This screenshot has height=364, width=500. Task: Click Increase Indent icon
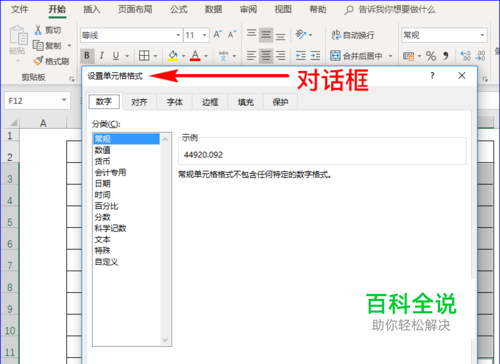(315, 56)
